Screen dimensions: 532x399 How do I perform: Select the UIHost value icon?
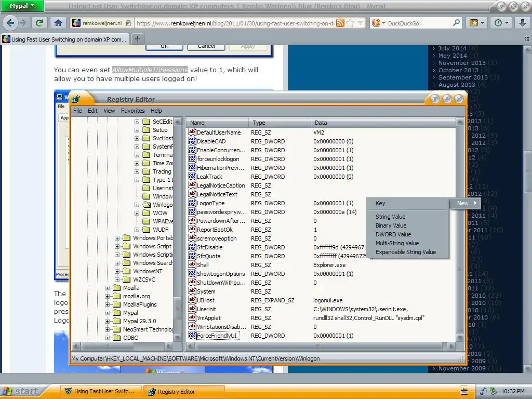[x=192, y=300]
